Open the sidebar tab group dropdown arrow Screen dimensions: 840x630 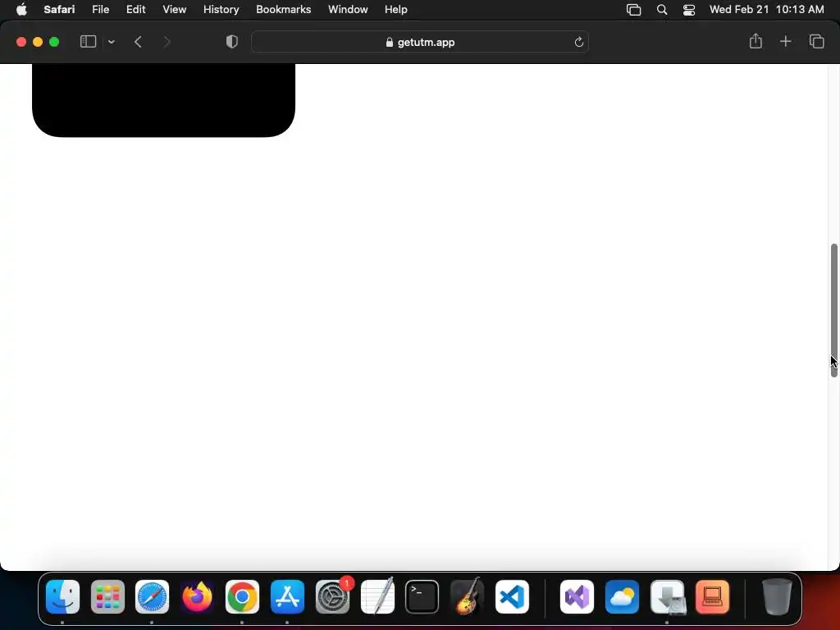coord(112,42)
